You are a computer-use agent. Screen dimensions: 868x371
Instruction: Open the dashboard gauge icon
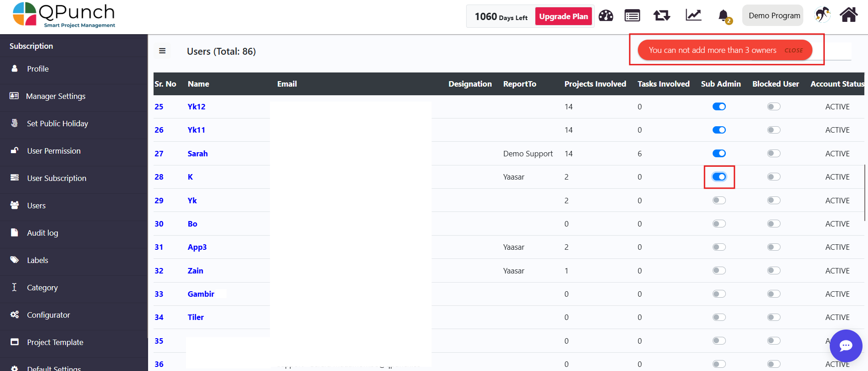(606, 16)
